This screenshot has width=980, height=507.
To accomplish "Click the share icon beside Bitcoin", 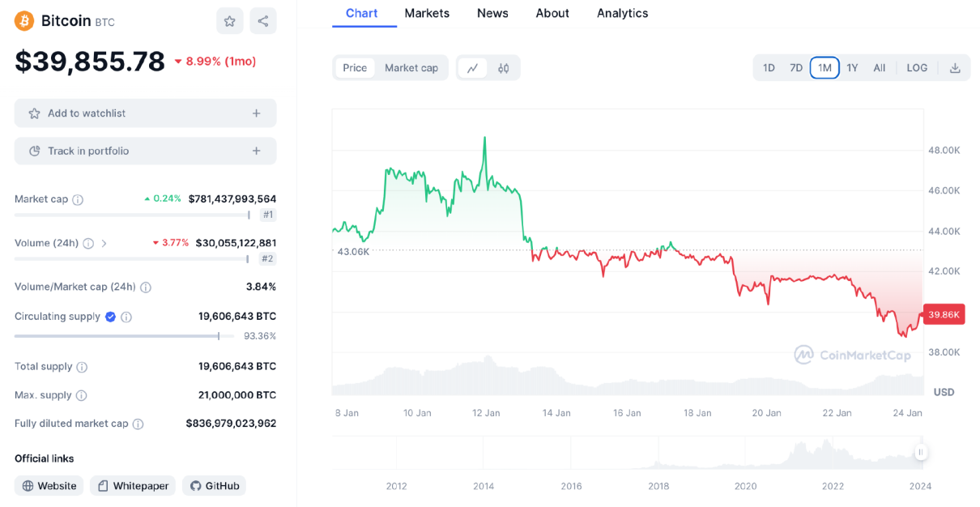I will [x=263, y=21].
